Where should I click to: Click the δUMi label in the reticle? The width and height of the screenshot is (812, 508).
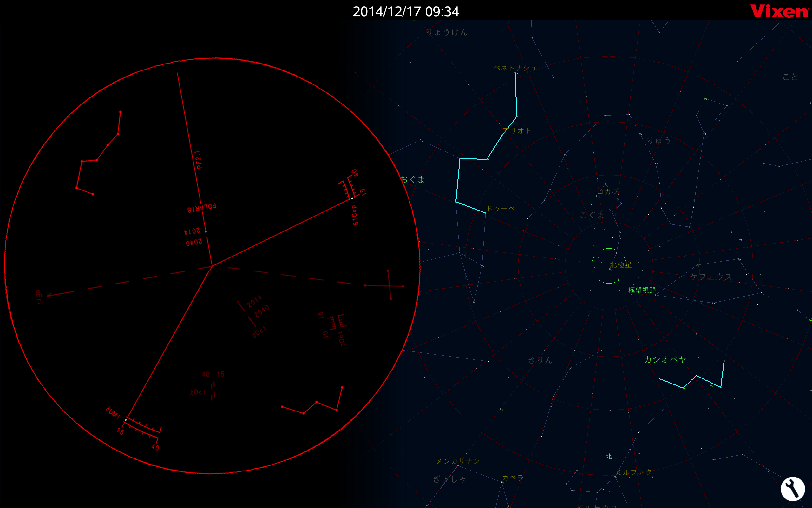tap(112, 413)
